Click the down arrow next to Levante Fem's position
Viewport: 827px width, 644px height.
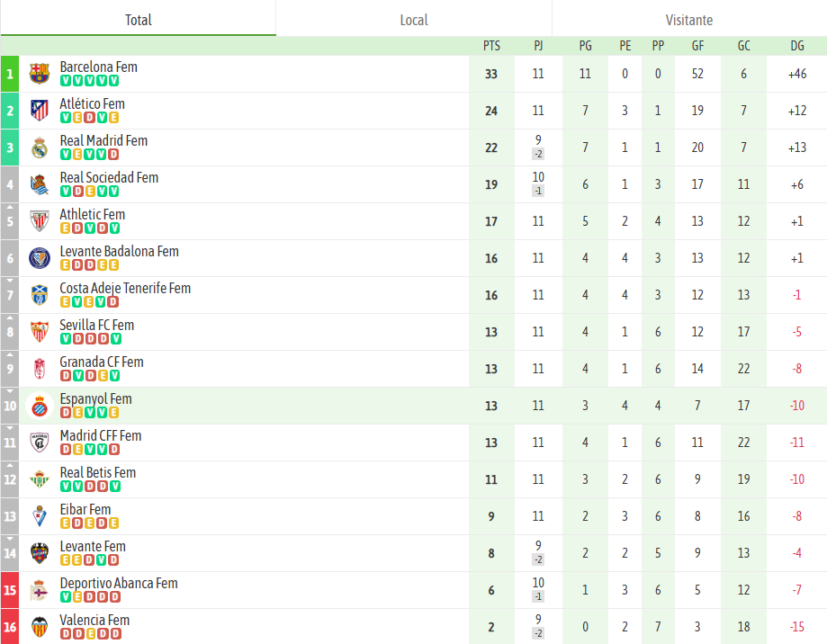click(9, 537)
